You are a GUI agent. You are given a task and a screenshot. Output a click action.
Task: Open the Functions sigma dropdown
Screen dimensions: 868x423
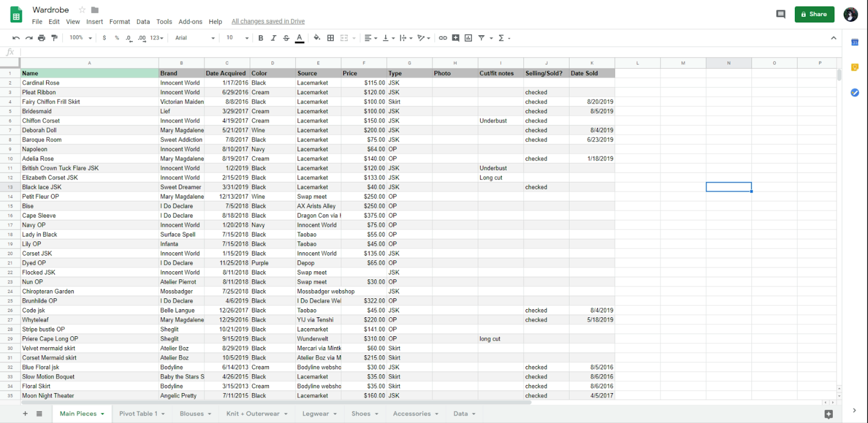505,38
